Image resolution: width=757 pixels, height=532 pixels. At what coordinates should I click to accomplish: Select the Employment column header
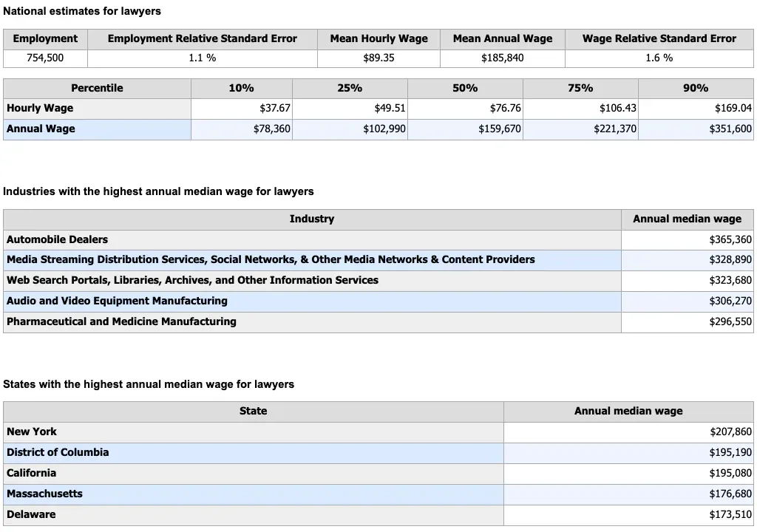45,38
